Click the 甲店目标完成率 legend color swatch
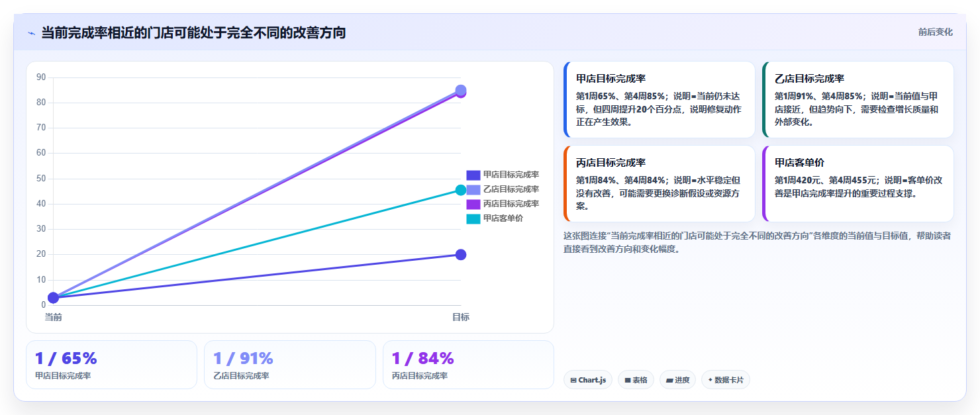 tap(473, 175)
